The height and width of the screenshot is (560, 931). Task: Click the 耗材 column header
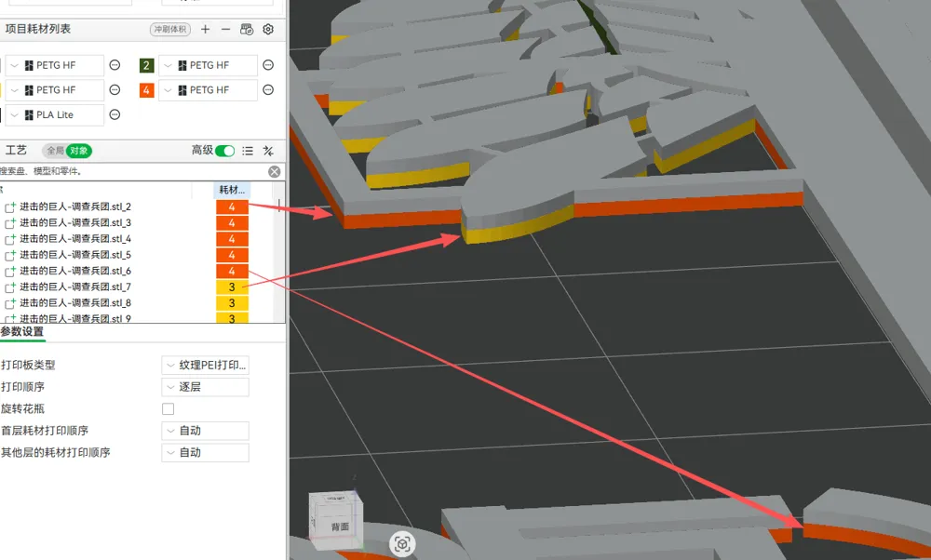pos(232,190)
